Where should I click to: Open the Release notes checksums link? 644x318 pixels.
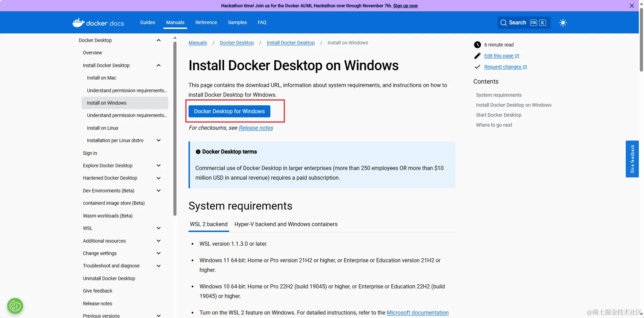tap(255, 128)
